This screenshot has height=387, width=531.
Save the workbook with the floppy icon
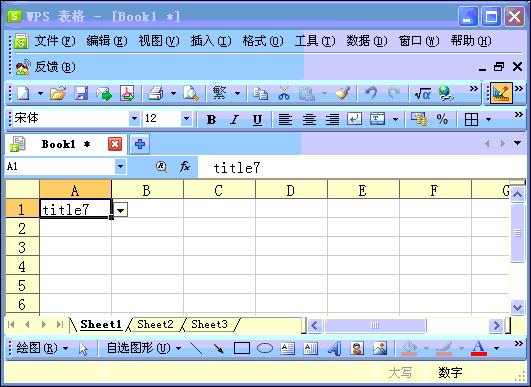(81, 93)
